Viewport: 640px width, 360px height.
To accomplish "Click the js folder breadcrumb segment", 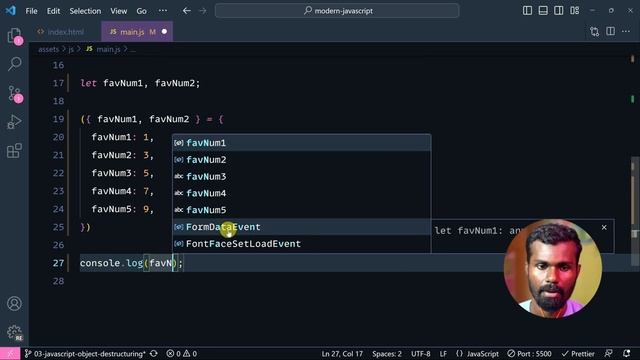I will (x=71, y=49).
